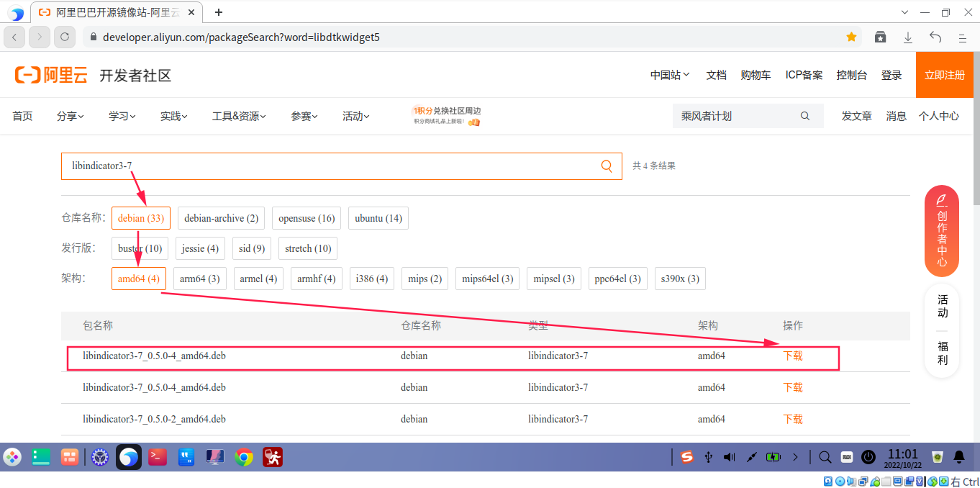This screenshot has height=488, width=980.
Task: Select the buster (10) release filter
Action: [140, 248]
